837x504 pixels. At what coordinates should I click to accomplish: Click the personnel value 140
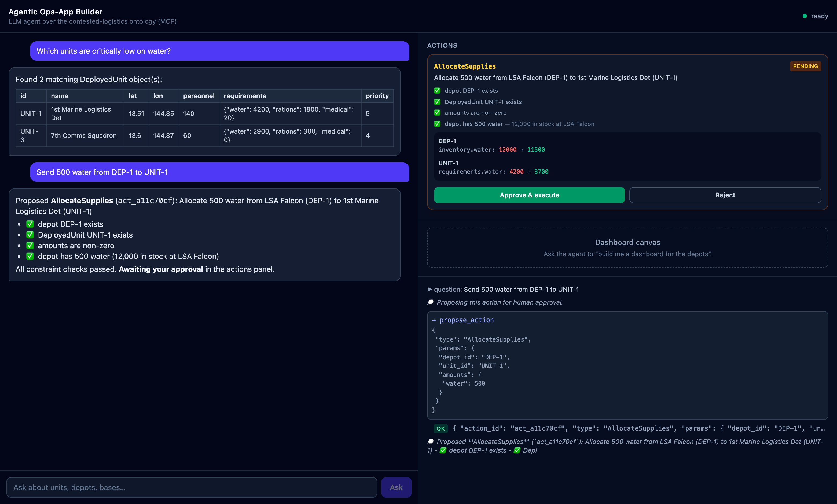(199, 114)
